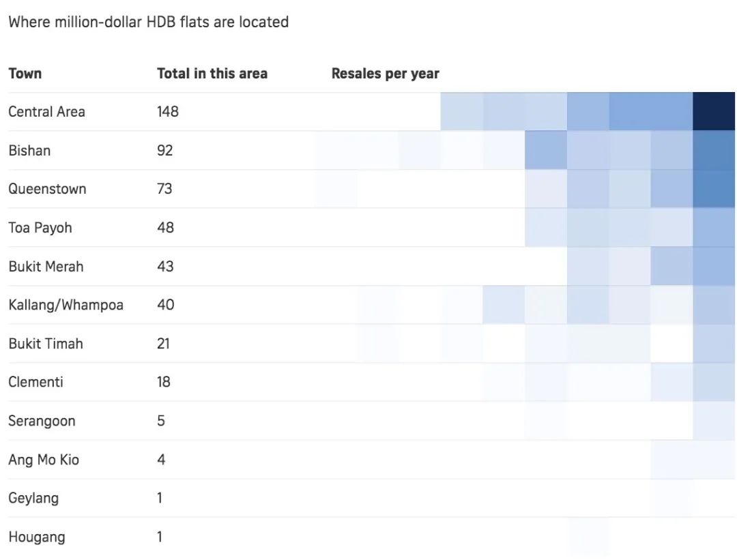This screenshot has width=737, height=560.
Task: Select the Bukit Timah town name
Action: (x=46, y=344)
